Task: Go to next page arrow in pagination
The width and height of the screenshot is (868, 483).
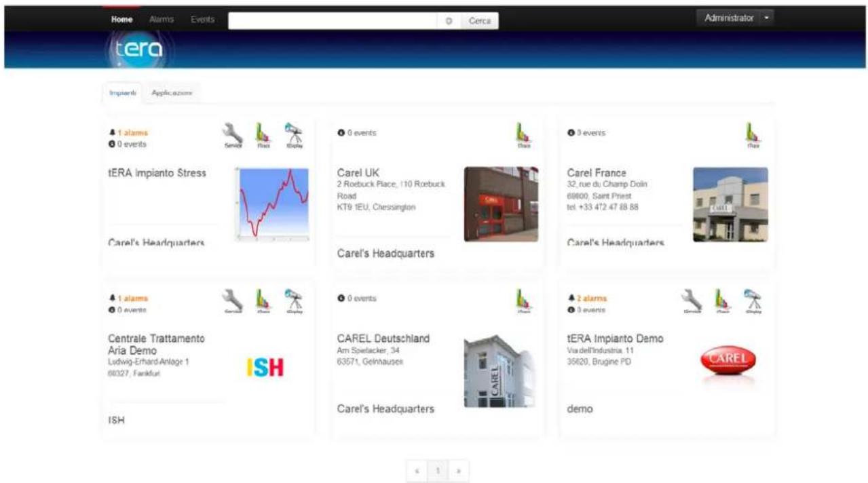Action: 459,470
